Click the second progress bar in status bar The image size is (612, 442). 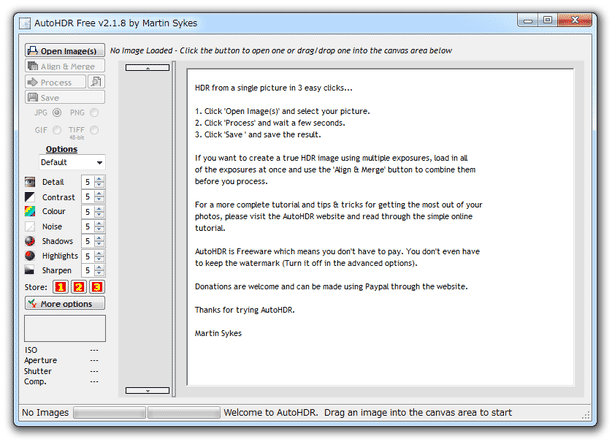[184, 413]
